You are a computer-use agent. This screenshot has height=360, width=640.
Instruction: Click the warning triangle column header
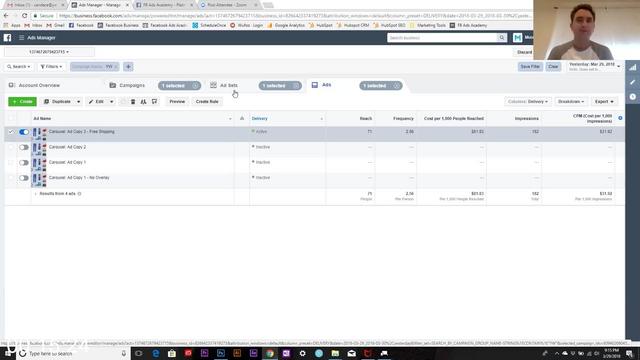(x=242, y=118)
